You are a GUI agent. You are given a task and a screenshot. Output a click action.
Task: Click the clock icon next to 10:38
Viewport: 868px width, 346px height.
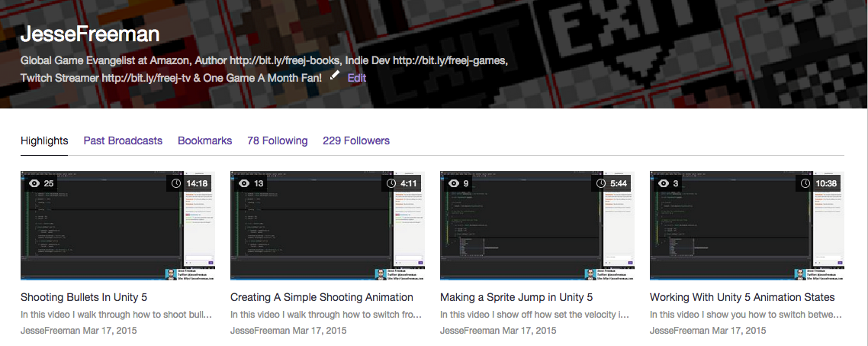click(806, 183)
